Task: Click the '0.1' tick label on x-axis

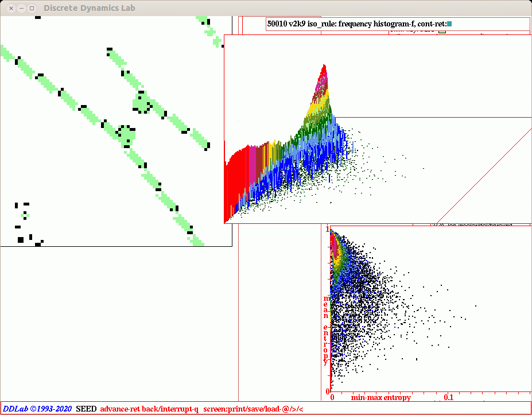Action: tap(449, 397)
